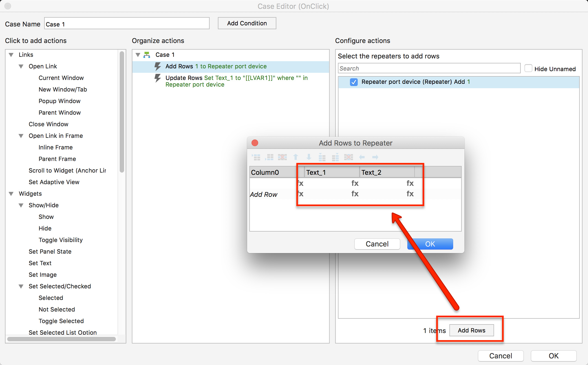This screenshot has height=365, width=588.
Task: Click the lightning icon beside Update Rows action
Action: point(157,78)
